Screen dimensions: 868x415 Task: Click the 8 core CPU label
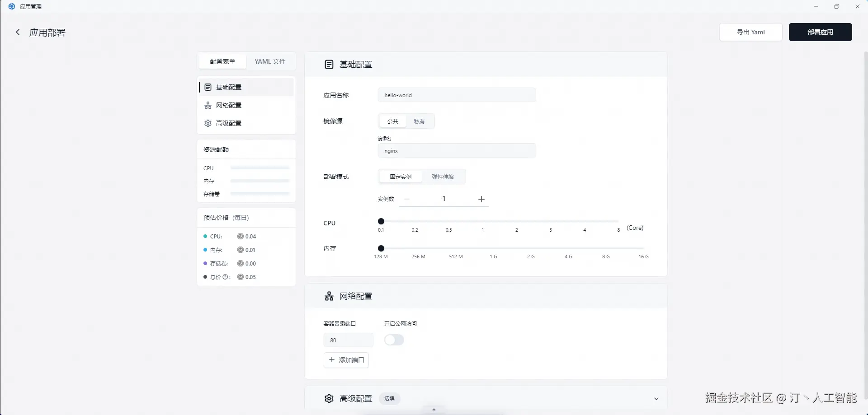coord(618,230)
